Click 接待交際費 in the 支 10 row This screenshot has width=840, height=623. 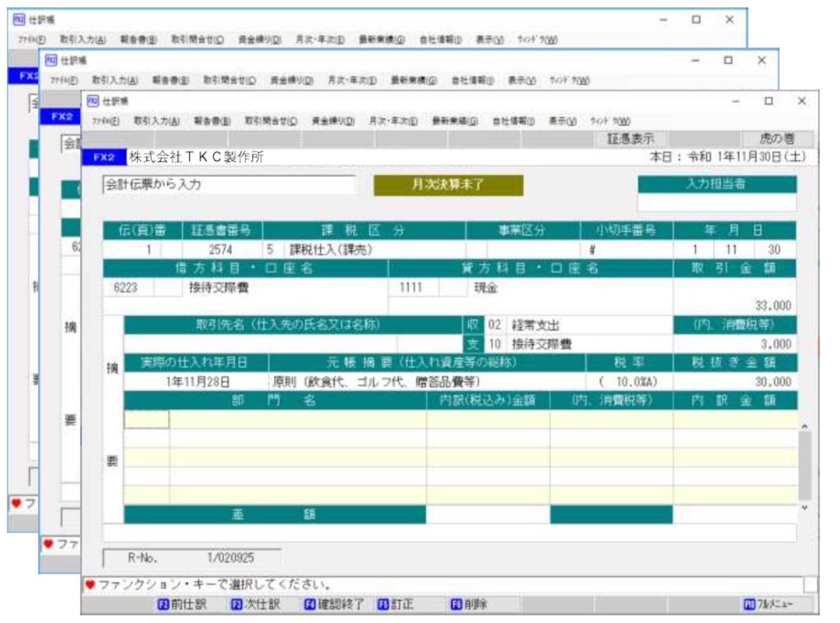tap(541, 344)
